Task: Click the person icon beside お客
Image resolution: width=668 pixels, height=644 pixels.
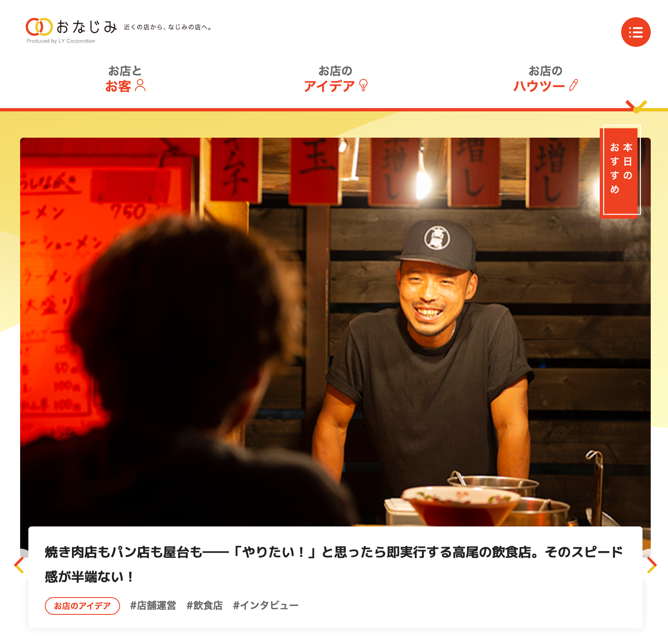Action: coord(140,85)
